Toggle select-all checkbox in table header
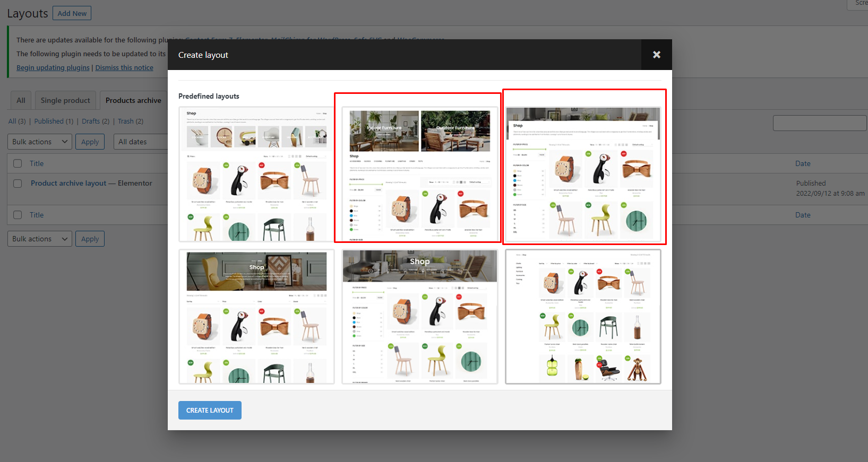The image size is (868, 462). (18, 163)
